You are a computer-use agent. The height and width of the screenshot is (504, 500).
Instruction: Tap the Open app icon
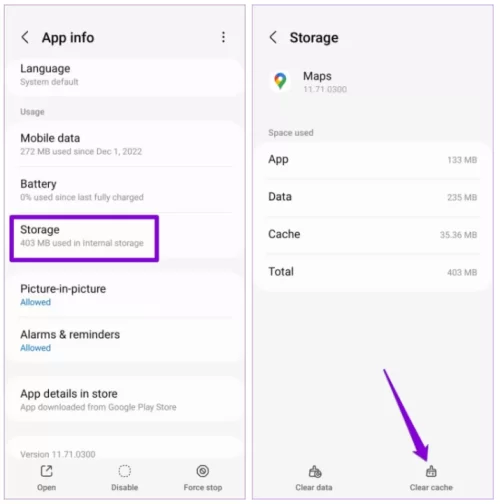point(46,471)
